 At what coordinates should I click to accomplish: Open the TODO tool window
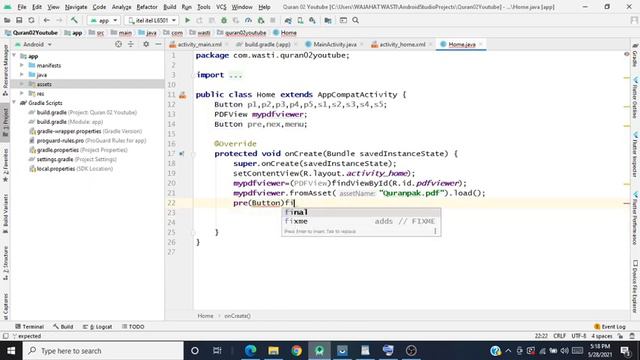tap(133, 327)
